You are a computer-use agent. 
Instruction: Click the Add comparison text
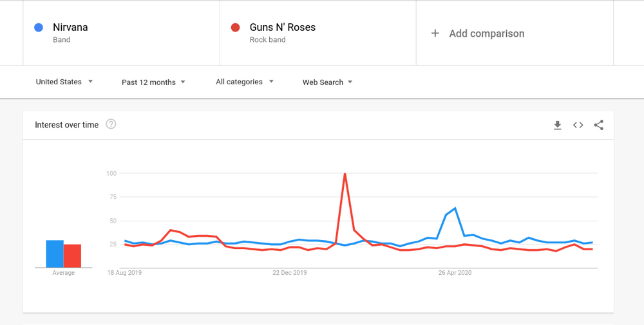tap(487, 33)
